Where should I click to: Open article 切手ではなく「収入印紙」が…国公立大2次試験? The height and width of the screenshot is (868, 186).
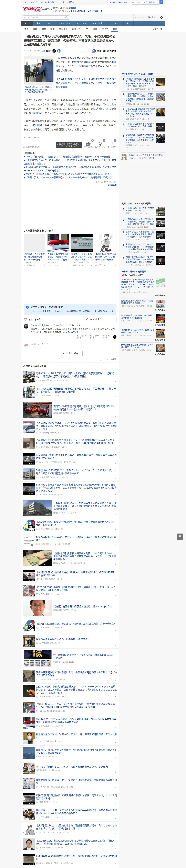tap(75, 375)
